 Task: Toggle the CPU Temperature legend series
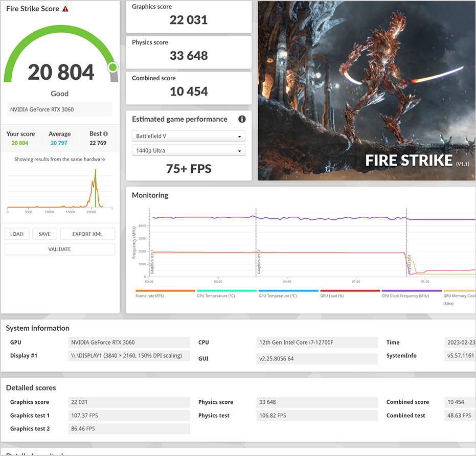pos(226,295)
